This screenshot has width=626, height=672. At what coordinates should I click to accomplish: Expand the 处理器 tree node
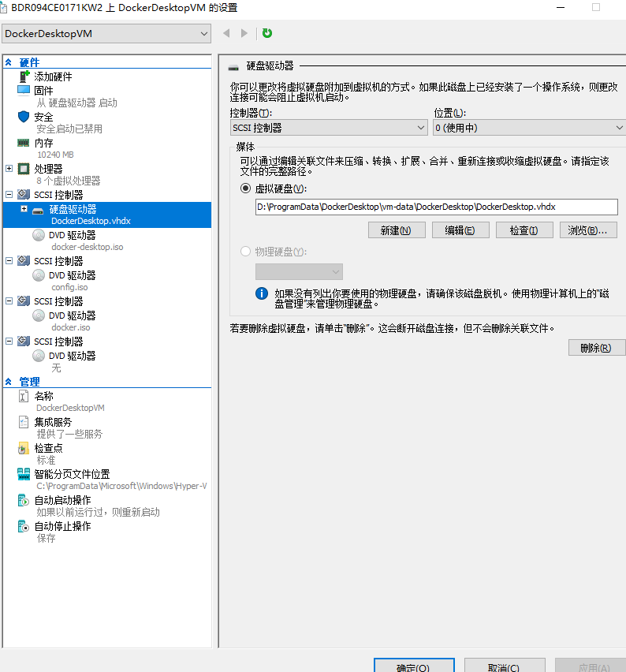tap(9, 169)
